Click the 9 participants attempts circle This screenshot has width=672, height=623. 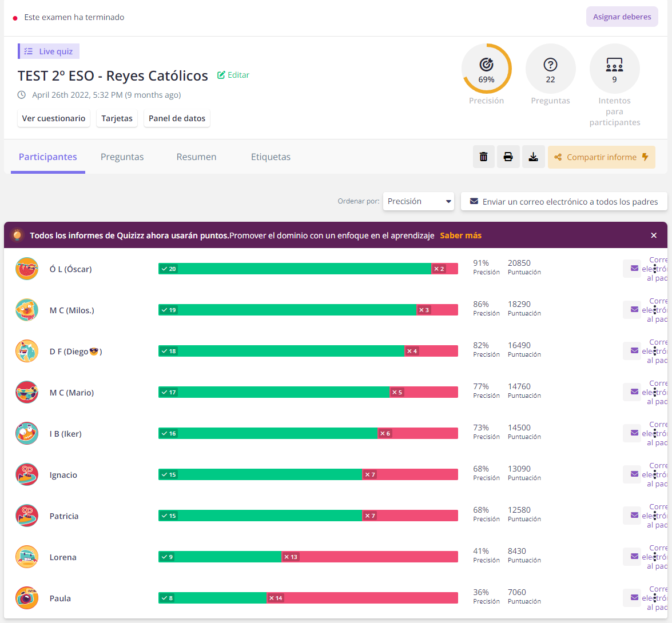pos(615,69)
